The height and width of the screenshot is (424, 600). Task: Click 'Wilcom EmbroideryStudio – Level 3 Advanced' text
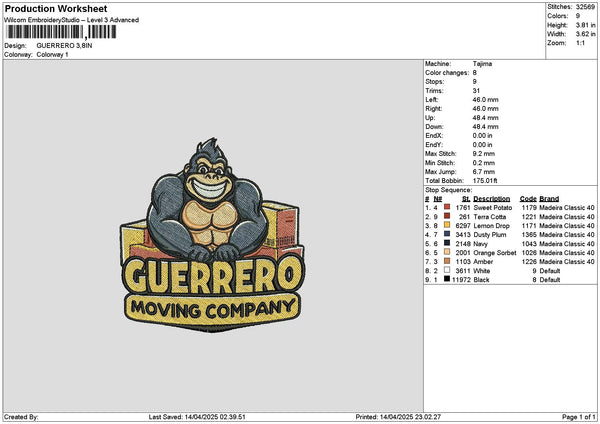[x=71, y=20]
